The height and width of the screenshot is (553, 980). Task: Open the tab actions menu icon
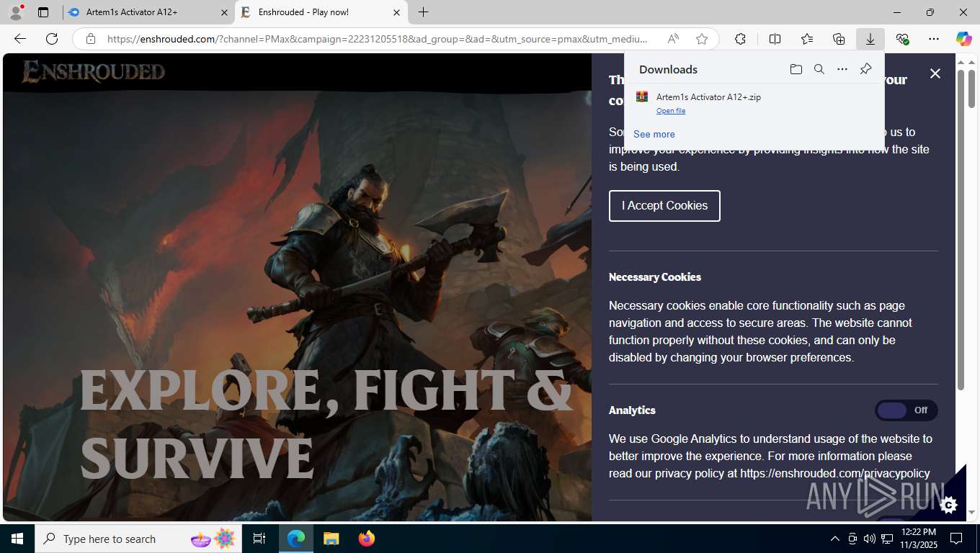tap(43, 12)
